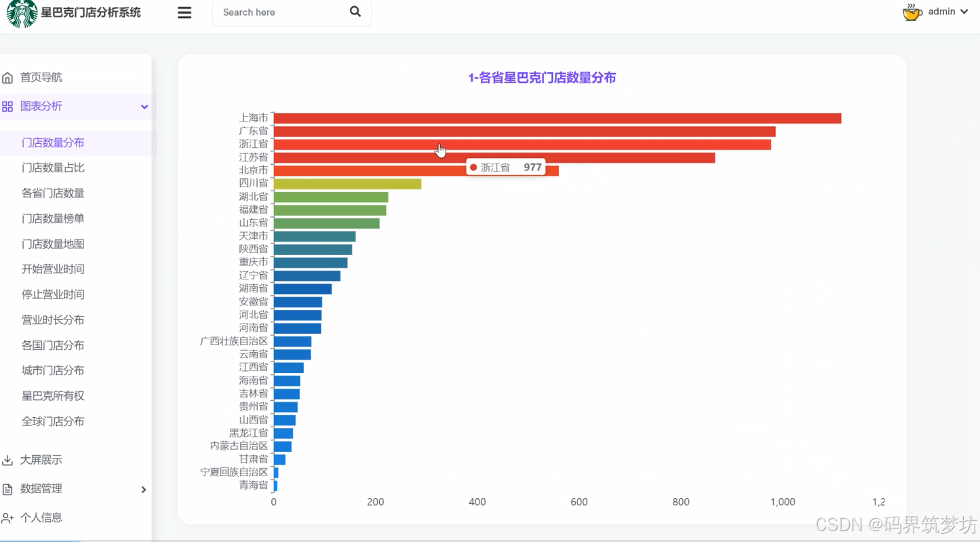
Task: Click the 星巴克门店分析系统 title text
Action: [x=91, y=12]
